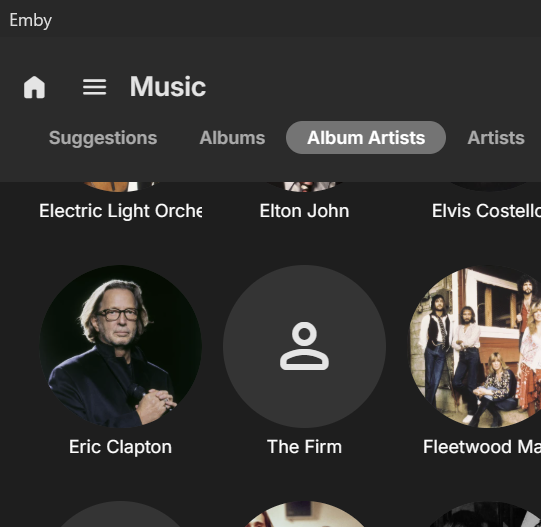Open the hamburger navigation menu
541x527 pixels.
(94, 87)
